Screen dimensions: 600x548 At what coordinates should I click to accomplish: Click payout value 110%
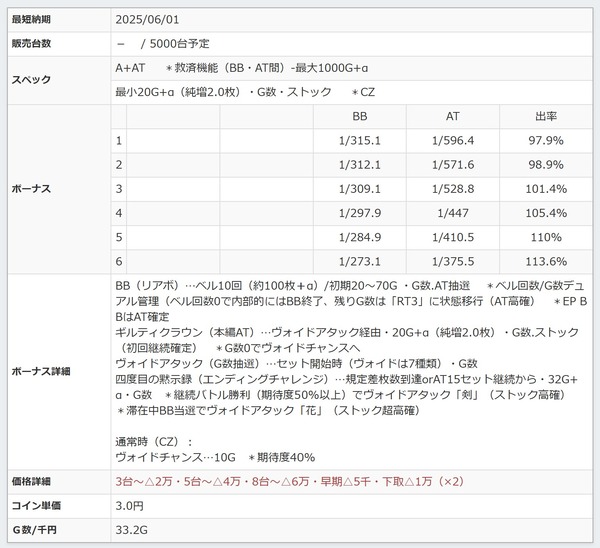tap(546, 238)
